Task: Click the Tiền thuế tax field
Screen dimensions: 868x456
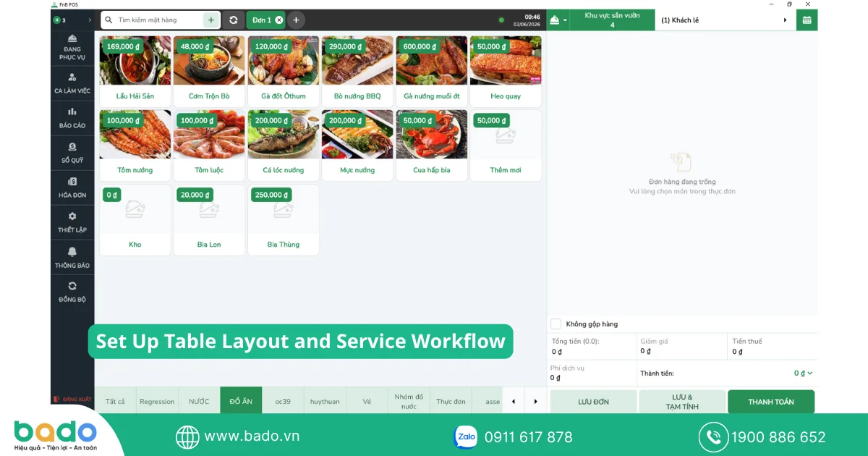Action: coord(773,347)
